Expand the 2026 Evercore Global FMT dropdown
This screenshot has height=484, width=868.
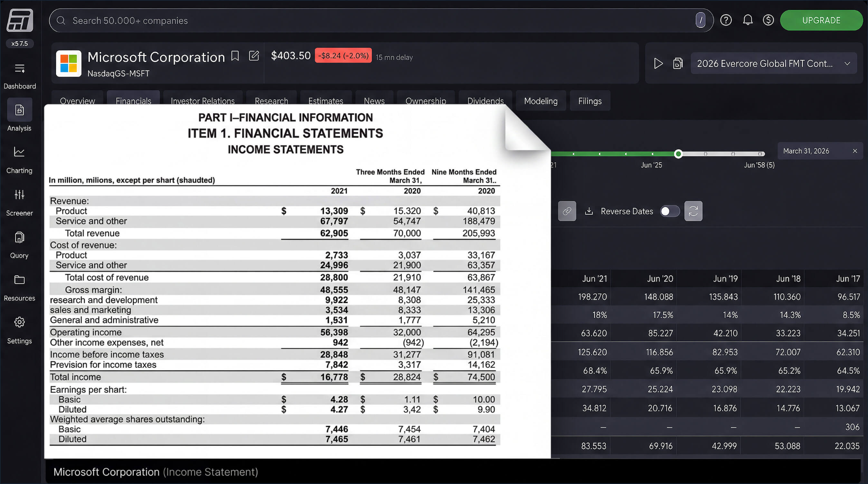[x=773, y=63]
